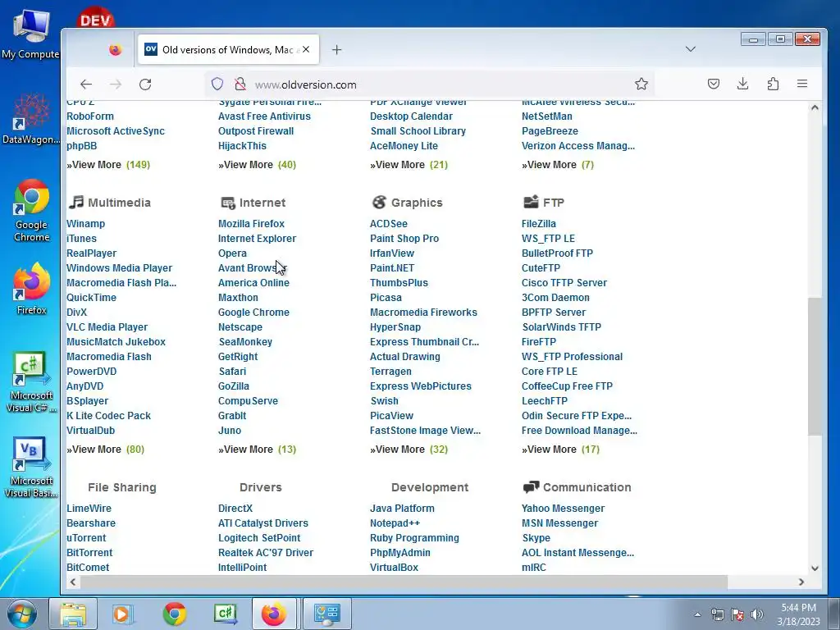The image size is (840, 630).
Task: Click the insecure connection padlock icon
Action: pos(240,84)
